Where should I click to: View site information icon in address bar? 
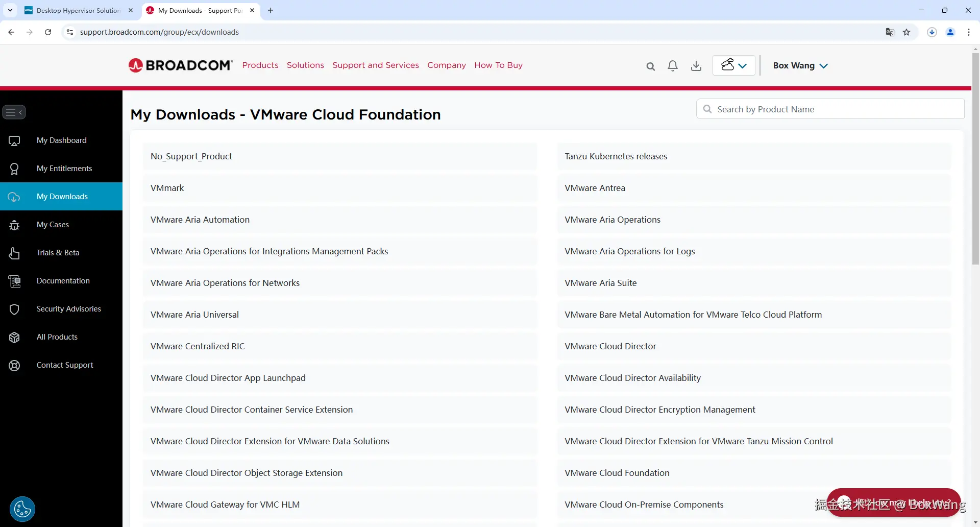tap(70, 32)
